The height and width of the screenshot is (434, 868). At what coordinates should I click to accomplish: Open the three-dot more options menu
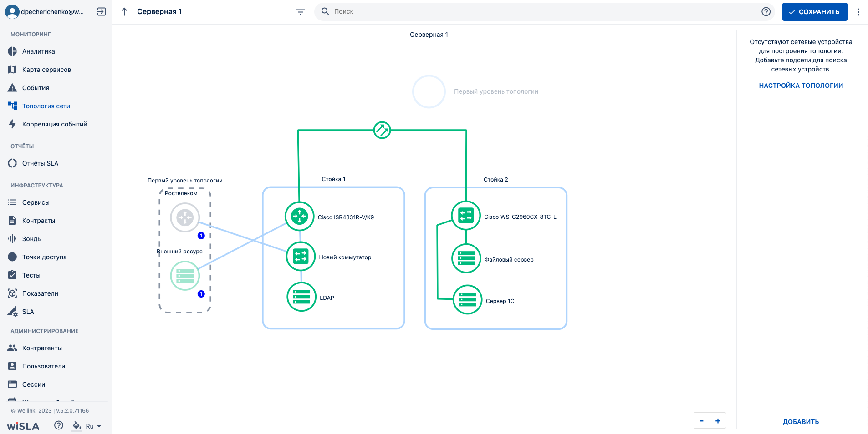click(x=858, y=12)
